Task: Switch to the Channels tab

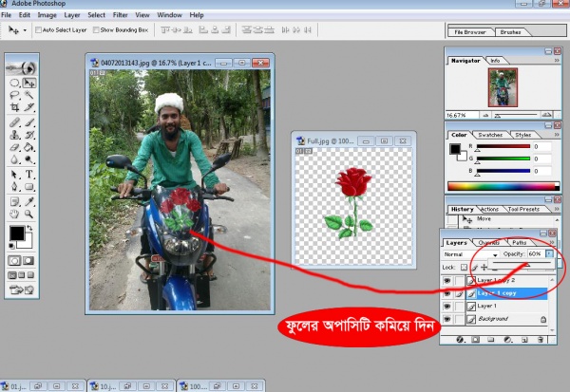Action: point(488,242)
